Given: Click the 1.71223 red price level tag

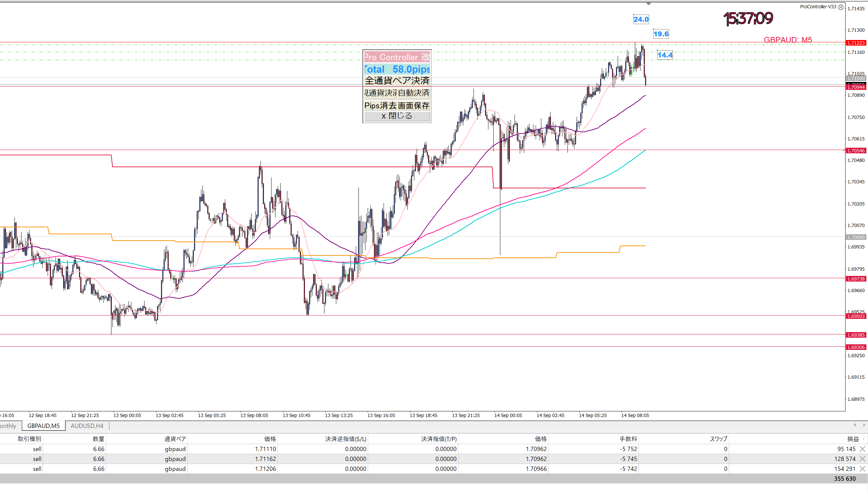Looking at the screenshot, I should (855, 43).
